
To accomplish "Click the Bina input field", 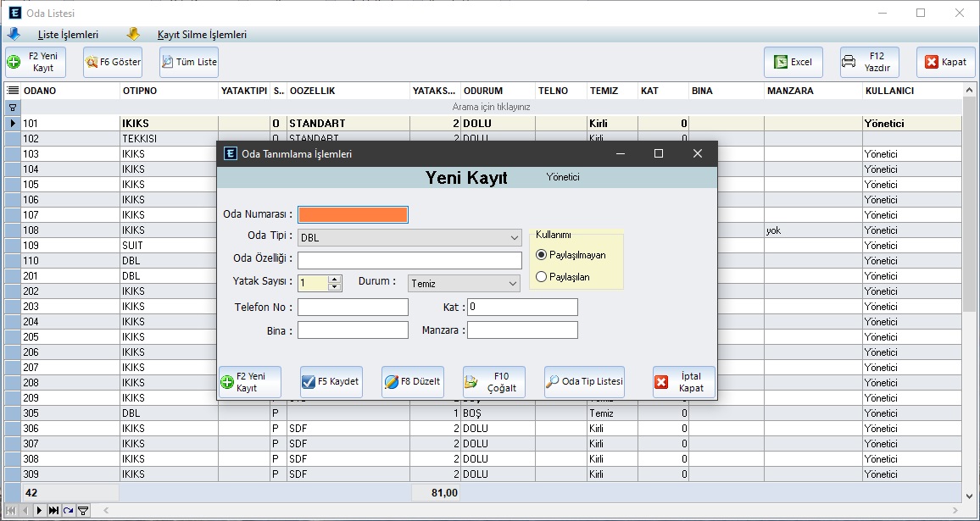I will [354, 330].
